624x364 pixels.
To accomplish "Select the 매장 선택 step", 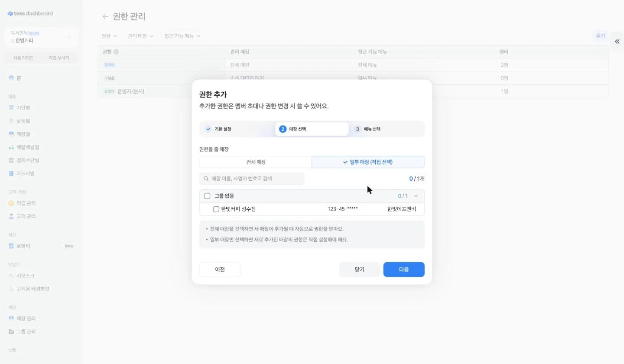I will 312,129.
